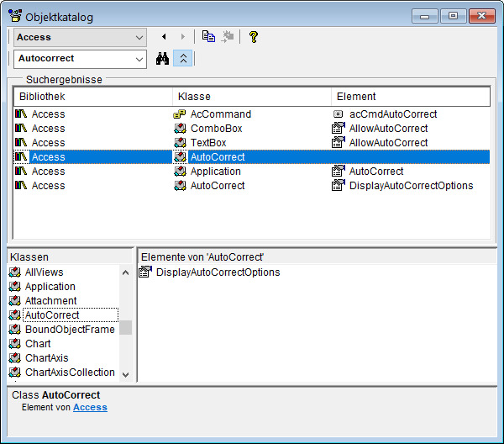The image size is (504, 444).
Task: Select the Attachment class in Klassen list
Action: (50, 301)
